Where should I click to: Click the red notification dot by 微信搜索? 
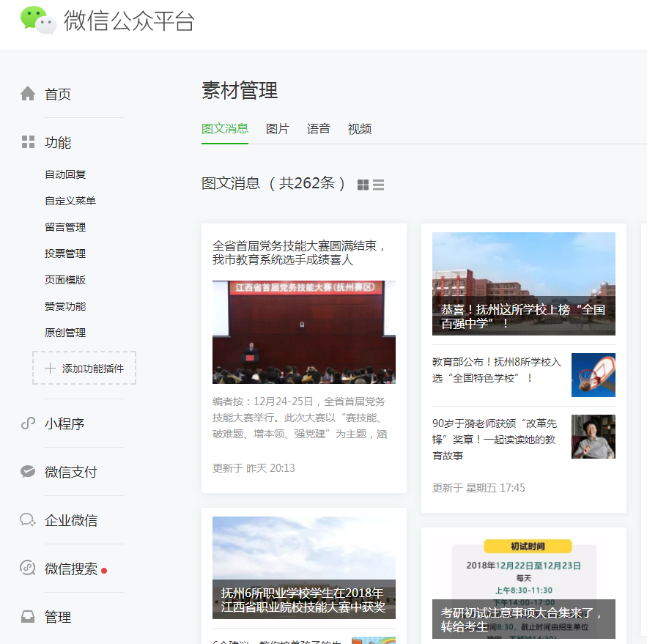point(104,571)
